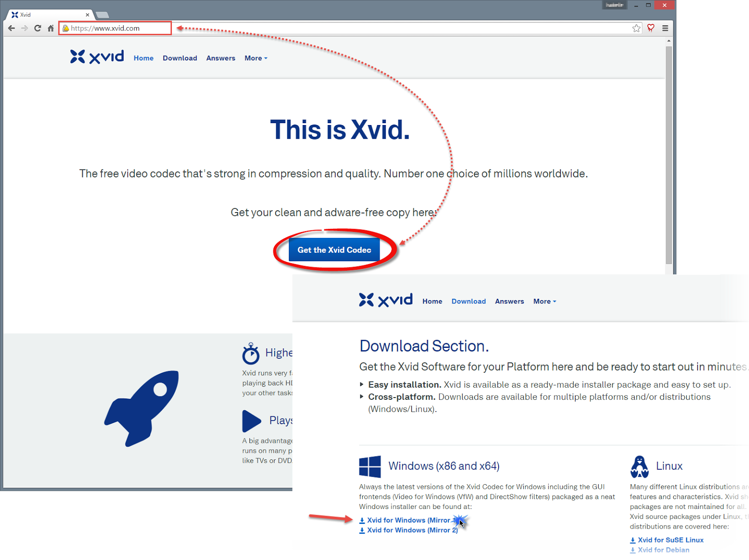The width and height of the screenshot is (749, 560).
Task: Go to browser Home page icon
Action: click(51, 28)
